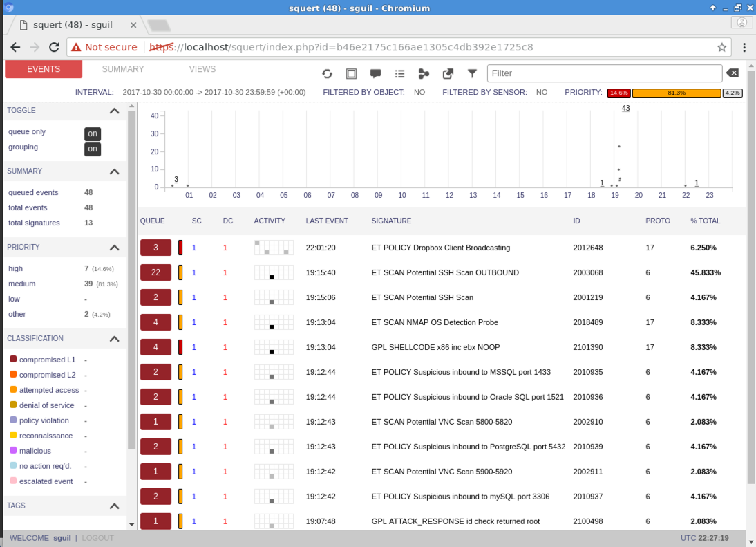Click the list view icon
756x547 pixels.
coord(399,73)
